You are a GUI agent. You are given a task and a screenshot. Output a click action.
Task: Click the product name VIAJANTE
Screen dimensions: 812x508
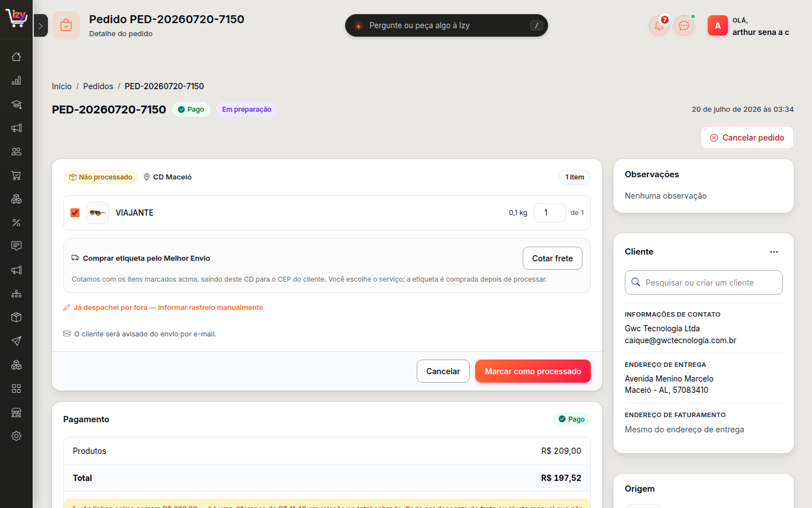[x=134, y=213]
